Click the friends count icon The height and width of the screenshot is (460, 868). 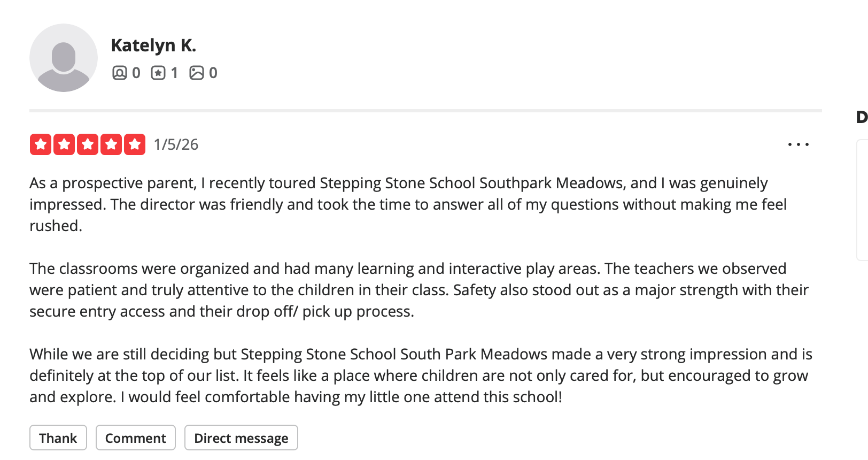(x=119, y=73)
